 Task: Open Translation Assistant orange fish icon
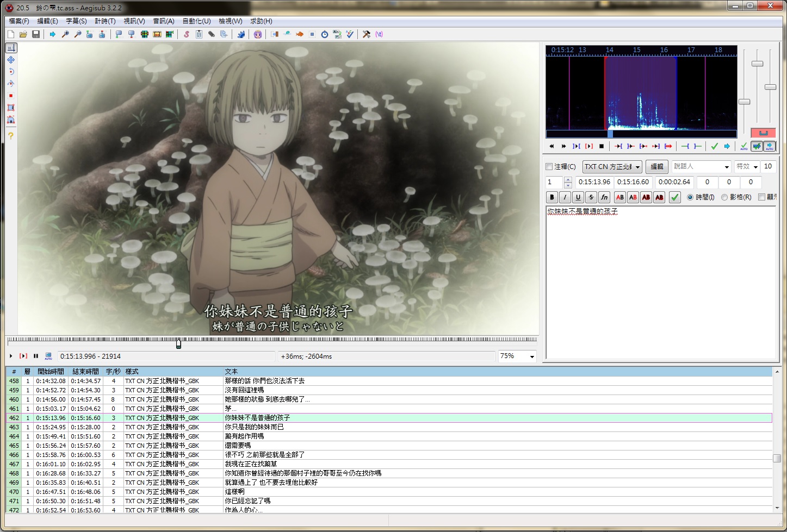click(300, 34)
